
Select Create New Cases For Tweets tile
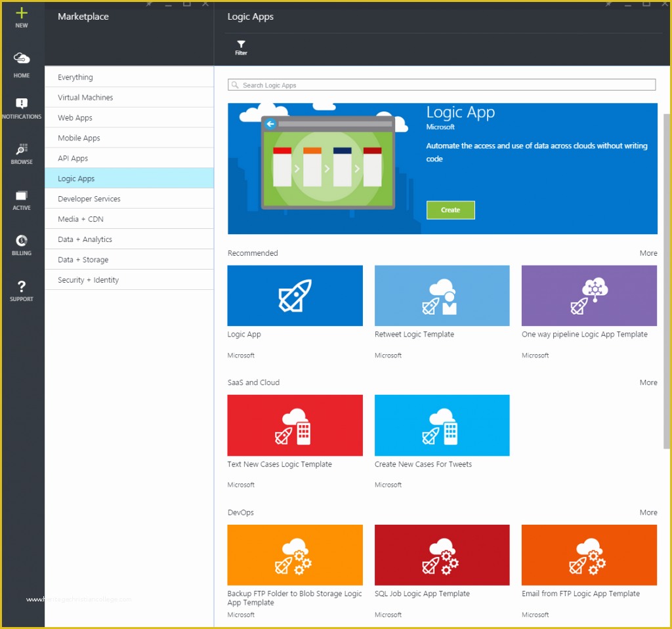coord(442,426)
